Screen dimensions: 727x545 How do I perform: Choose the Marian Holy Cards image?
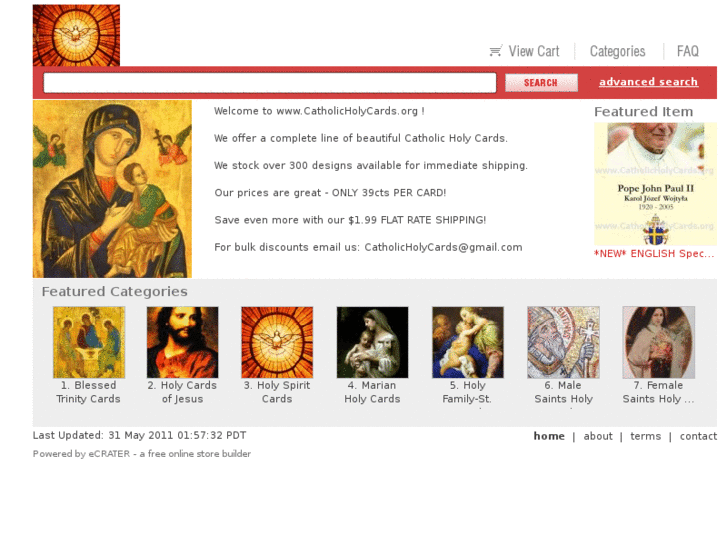372,342
